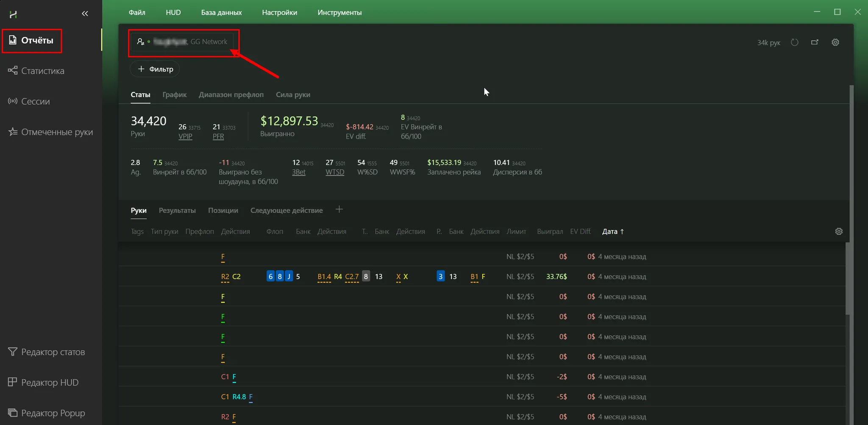The width and height of the screenshot is (868, 425).
Task: Open Редактор статов
Action: click(x=47, y=352)
